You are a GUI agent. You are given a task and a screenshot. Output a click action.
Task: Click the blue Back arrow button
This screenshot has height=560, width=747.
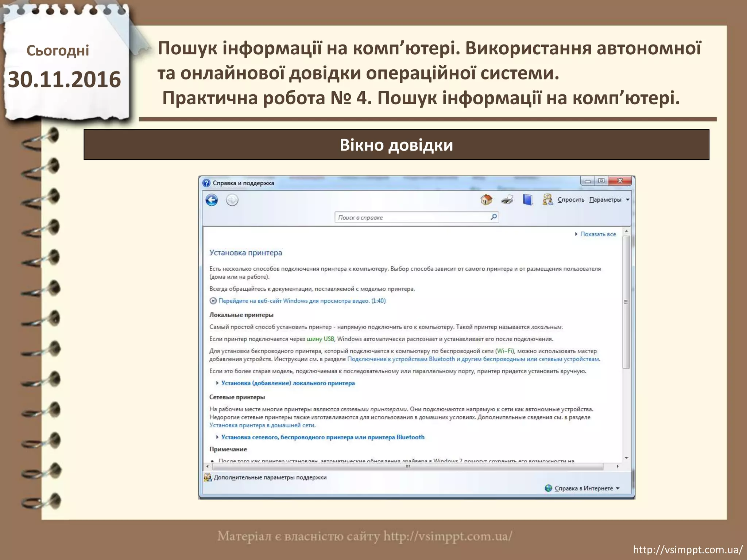pyautogui.click(x=212, y=200)
